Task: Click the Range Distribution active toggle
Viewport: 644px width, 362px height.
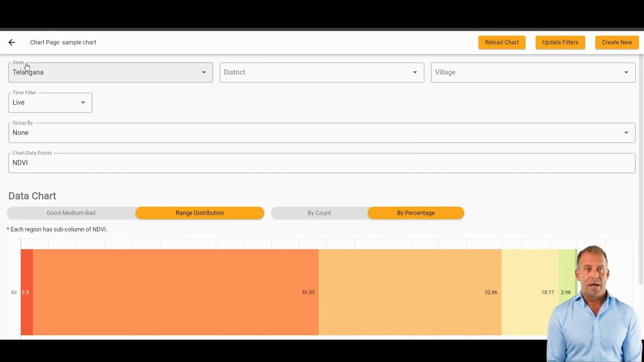Action: pos(200,213)
